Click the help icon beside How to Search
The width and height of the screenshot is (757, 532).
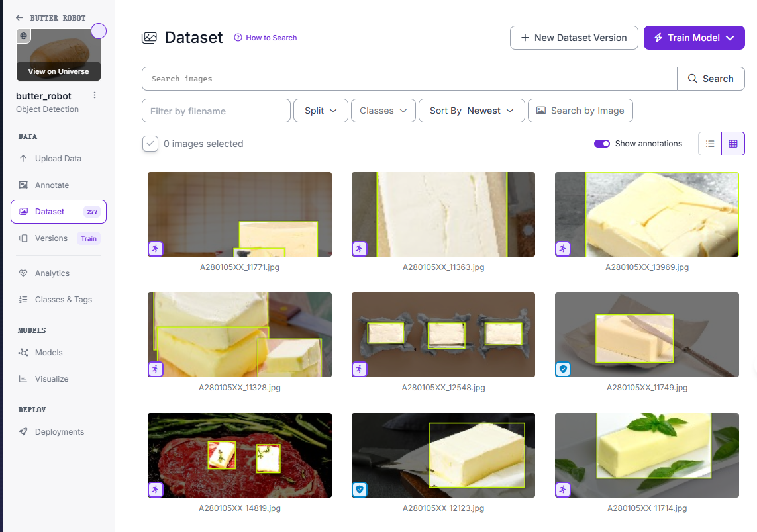point(238,38)
